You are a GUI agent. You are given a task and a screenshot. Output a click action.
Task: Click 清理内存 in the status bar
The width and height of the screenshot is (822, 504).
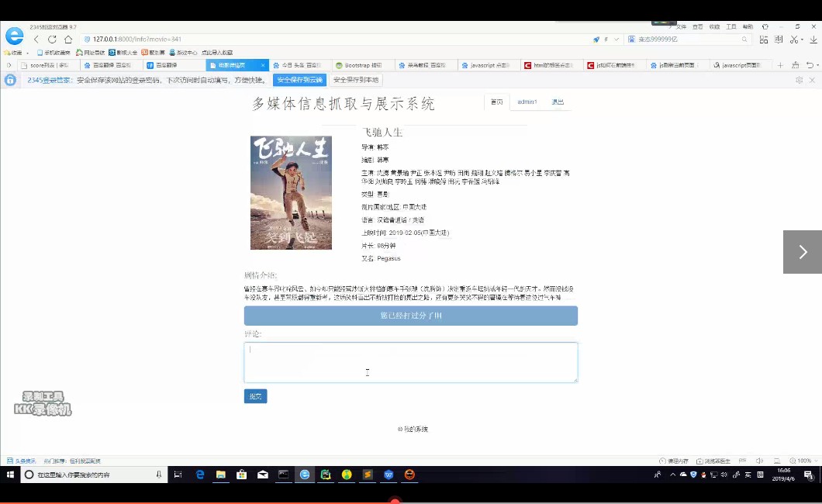point(674,461)
